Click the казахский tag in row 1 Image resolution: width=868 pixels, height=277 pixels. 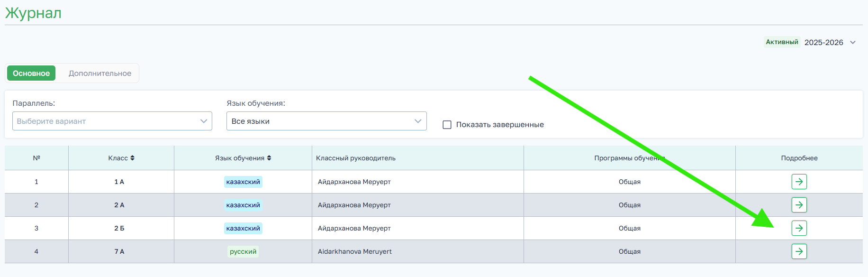[x=243, y=182]
